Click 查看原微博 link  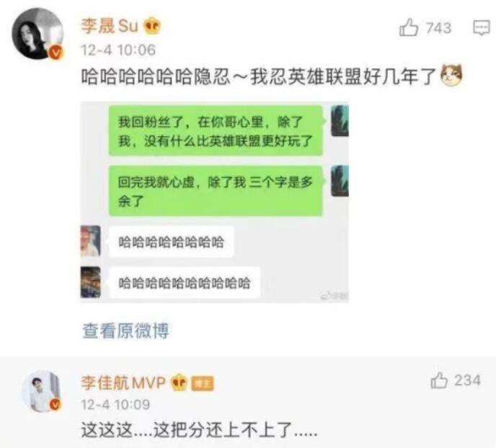pos(125,331)
